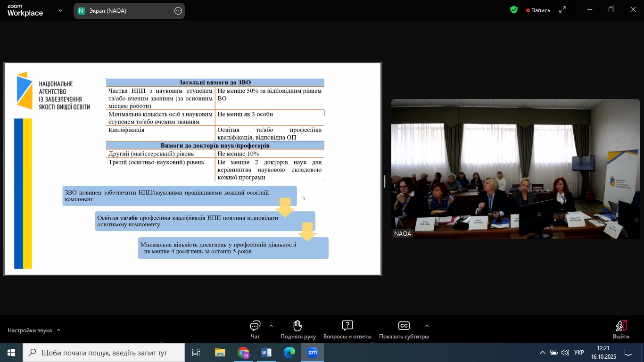This screenshot has width=644, height=362.
Task: Select the Экран (NAQA) share tab
Action: click(123, 11)
